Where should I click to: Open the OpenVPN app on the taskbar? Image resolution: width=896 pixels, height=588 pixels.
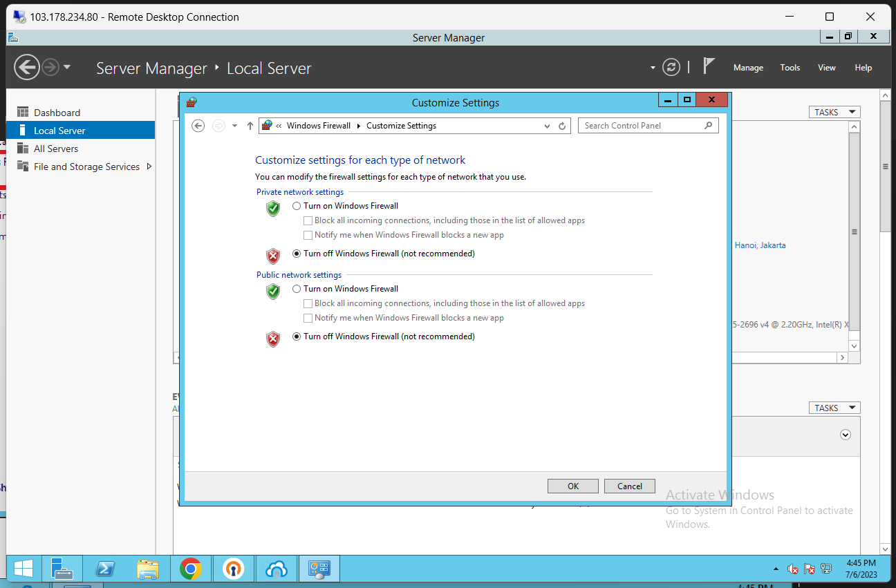tap(234, 569)
